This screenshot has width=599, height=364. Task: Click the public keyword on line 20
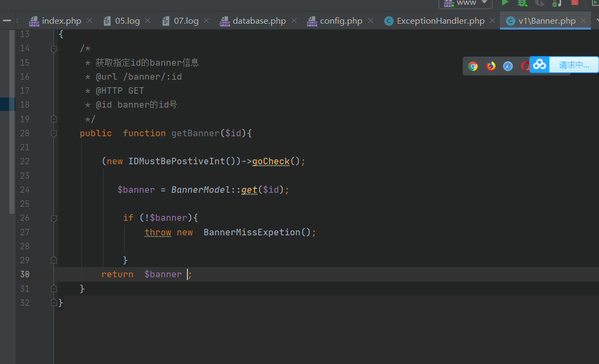click(x=96, y=134)
